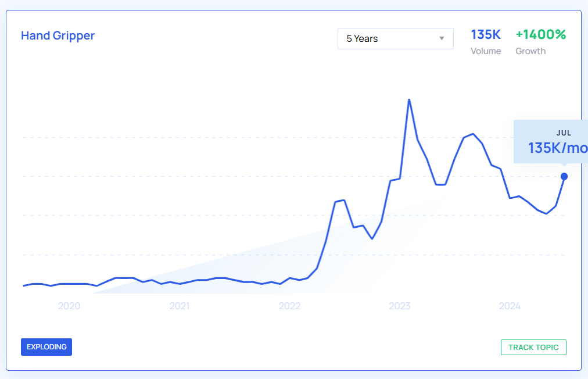Click the 2021 label on the x-axis
Image resolution: width=588 pixels, height=379 pixels.
[x=180, y=306]
